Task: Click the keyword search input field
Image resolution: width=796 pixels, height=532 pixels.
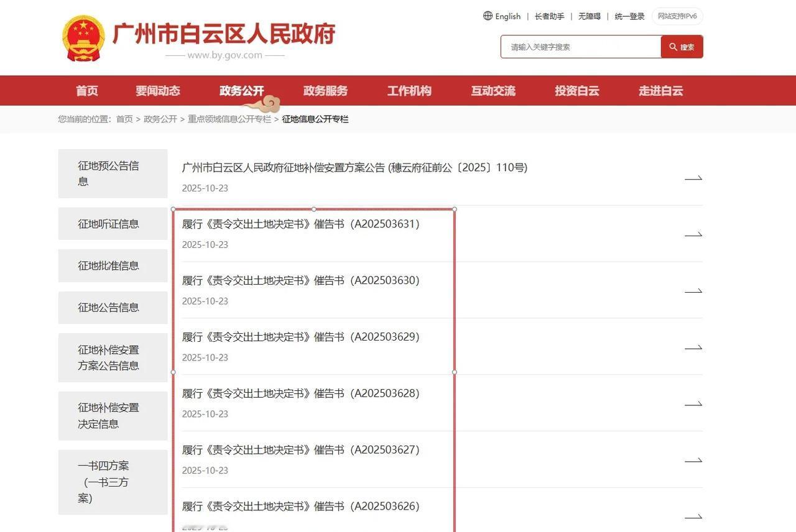Action: 578,46
